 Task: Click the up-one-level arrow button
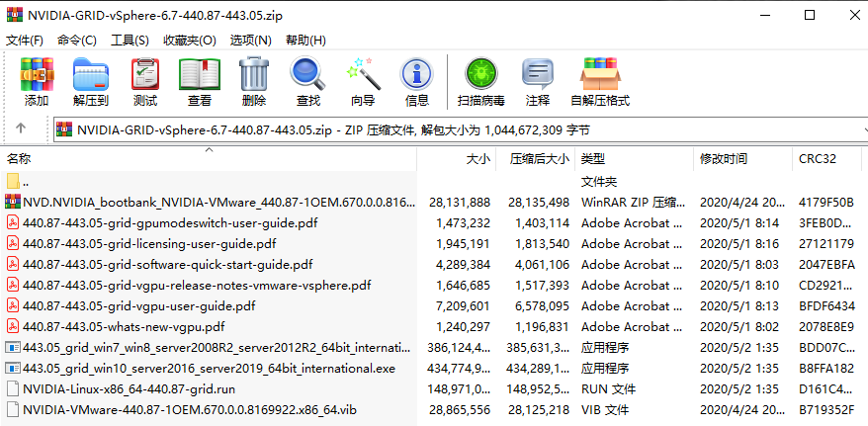pyautogui.click(x=21, y=128)
